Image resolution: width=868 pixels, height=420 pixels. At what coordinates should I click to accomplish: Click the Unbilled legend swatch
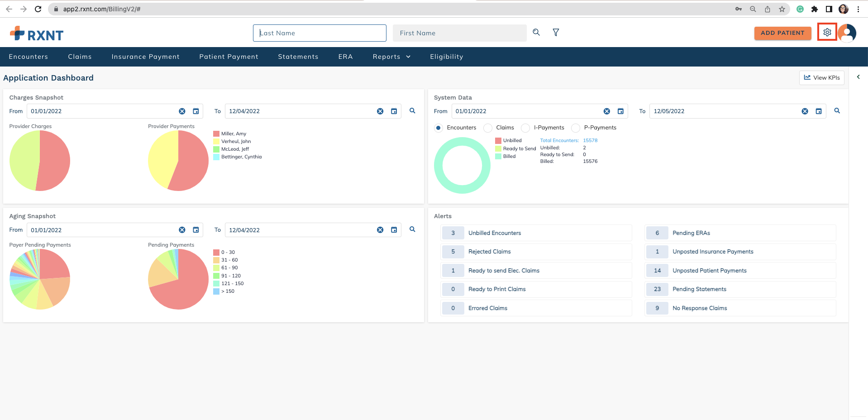(x=498, y=141)
